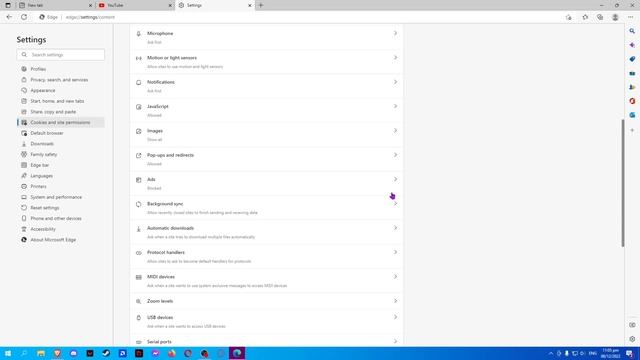Open the Ads permission chevron
The image size is (640, 360).
pyautogui.click(x=395, y=179)
